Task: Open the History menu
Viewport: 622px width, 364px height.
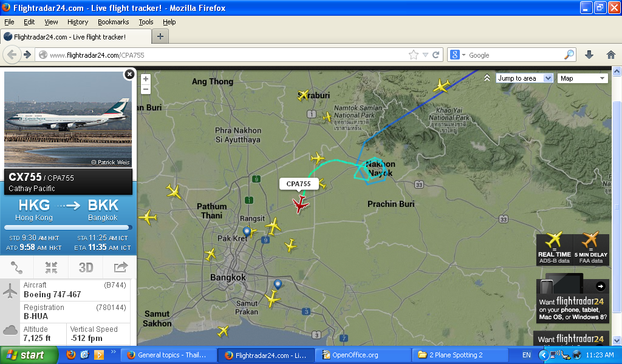Action: click(78, 22)
